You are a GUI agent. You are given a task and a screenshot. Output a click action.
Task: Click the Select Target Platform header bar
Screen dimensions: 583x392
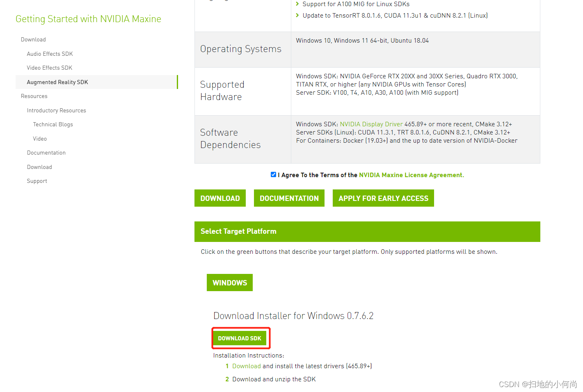point(367,232)
